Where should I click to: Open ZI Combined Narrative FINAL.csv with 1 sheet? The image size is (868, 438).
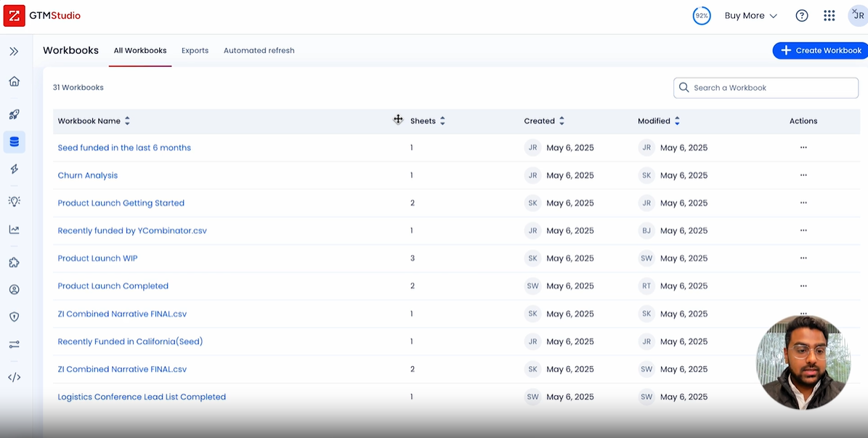(122, 313)
